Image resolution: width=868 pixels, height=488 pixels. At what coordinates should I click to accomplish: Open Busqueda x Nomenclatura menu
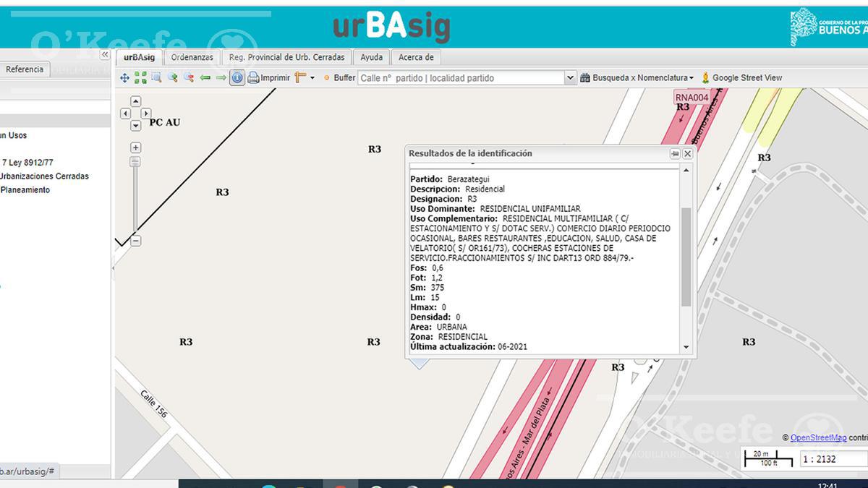point(637,77)
